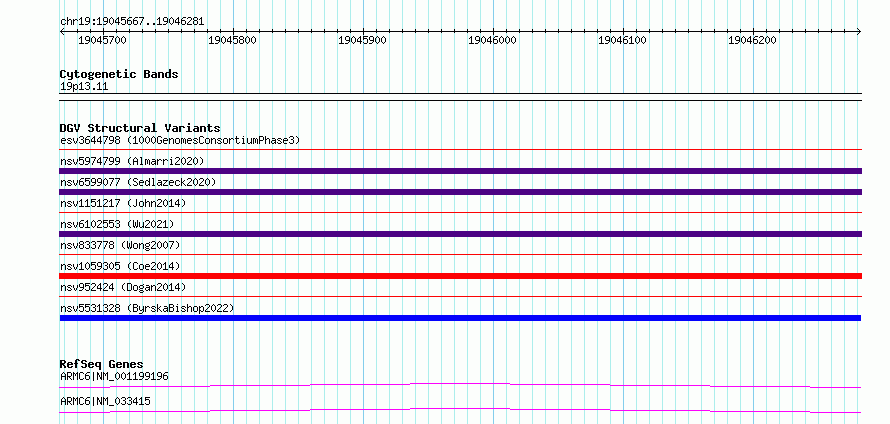This screenshot has width=890, height=424.
Task: Click ruler position 19045800
Action: click(232, 40)
